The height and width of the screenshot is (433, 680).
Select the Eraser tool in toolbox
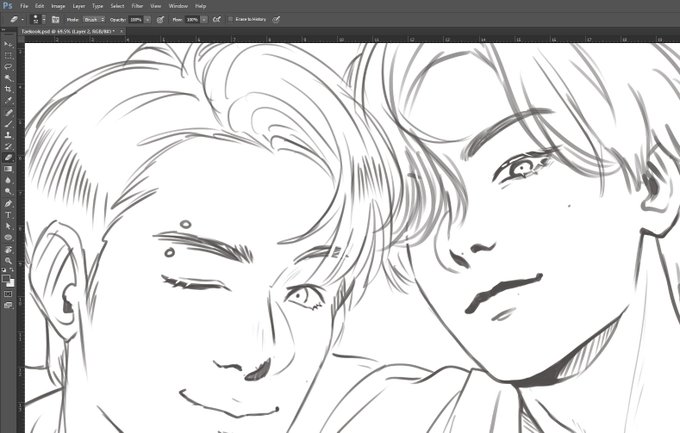(8, 158)
